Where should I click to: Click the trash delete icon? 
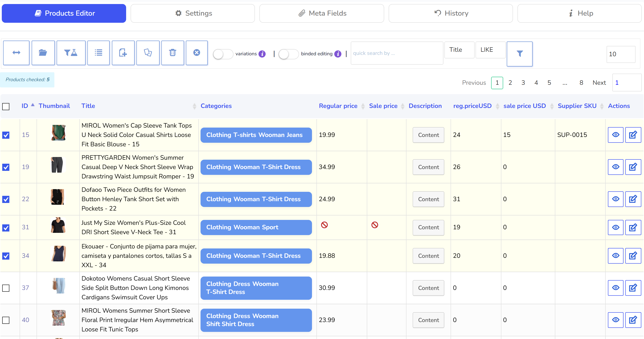pos(172,53)
